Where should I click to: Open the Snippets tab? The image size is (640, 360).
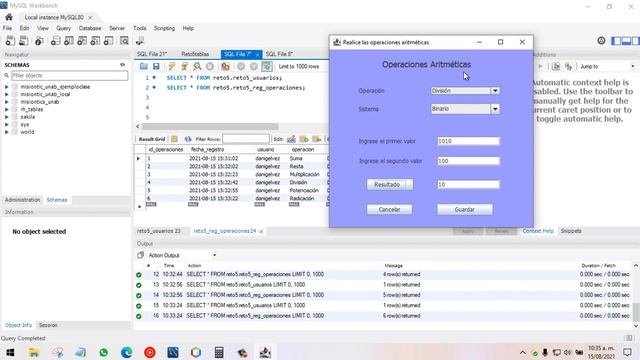tap(571, 231)
